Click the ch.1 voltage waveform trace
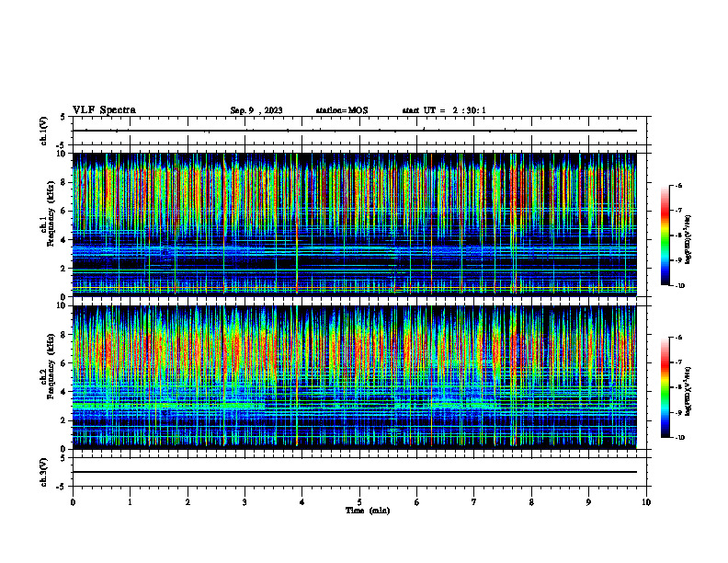This screenshot has height=563, width=728. pyautogui.click(x=354, y=131)
